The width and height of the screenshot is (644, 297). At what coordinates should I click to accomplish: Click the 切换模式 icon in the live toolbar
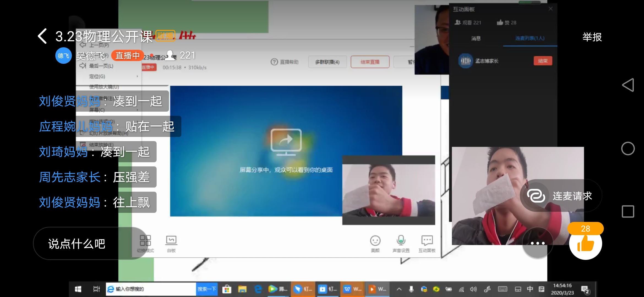point(145,243)
